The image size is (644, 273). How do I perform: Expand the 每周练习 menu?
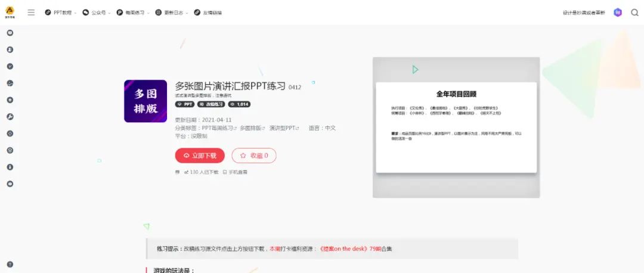coord(133,13)
